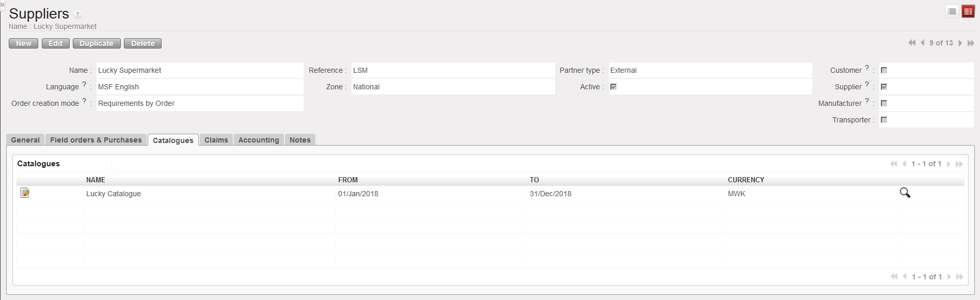The image size is (980, 300).
Task: Click the magnifier icon for Lucky Catalogue
Action: click(905, 193)
